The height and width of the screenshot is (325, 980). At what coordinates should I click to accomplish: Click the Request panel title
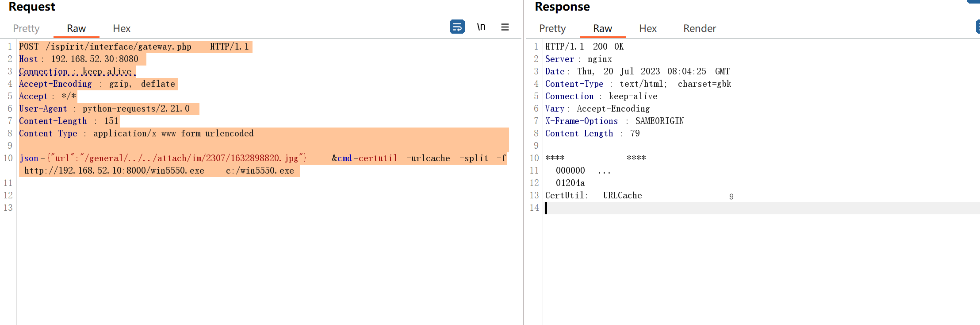point(32,7)
